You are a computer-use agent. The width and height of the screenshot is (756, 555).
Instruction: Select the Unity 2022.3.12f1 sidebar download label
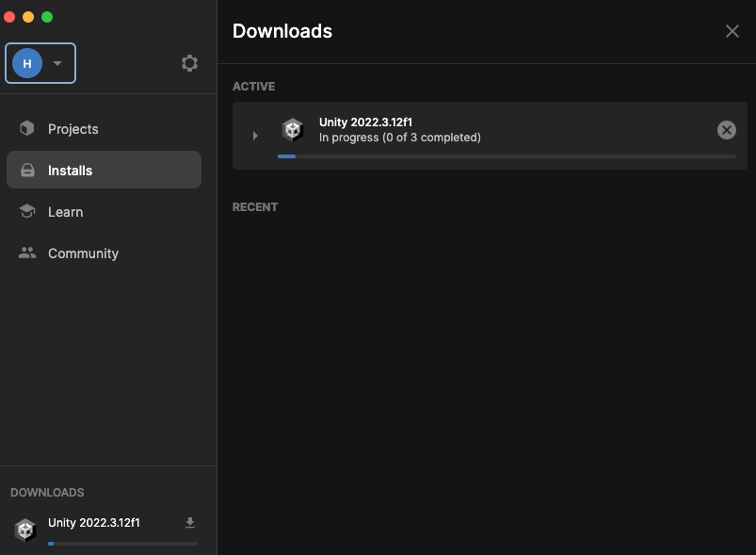pyautogui.click(x=94, y=523)
